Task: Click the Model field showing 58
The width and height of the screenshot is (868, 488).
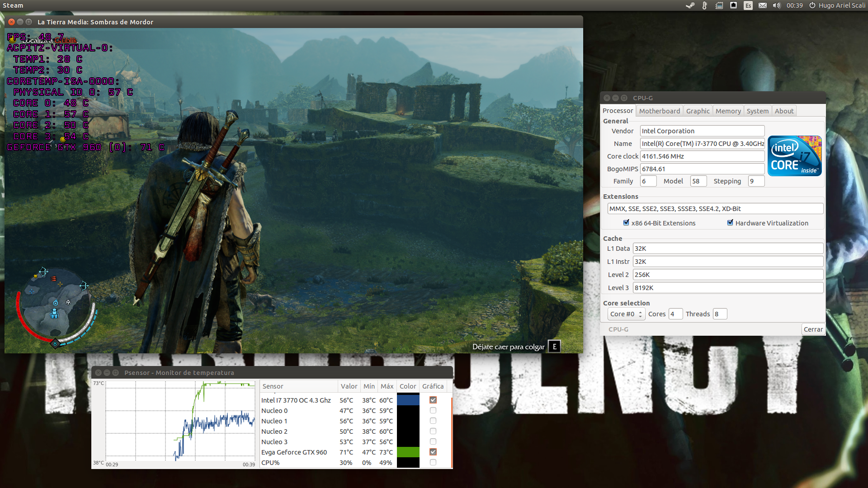Action: click(698, 181)
